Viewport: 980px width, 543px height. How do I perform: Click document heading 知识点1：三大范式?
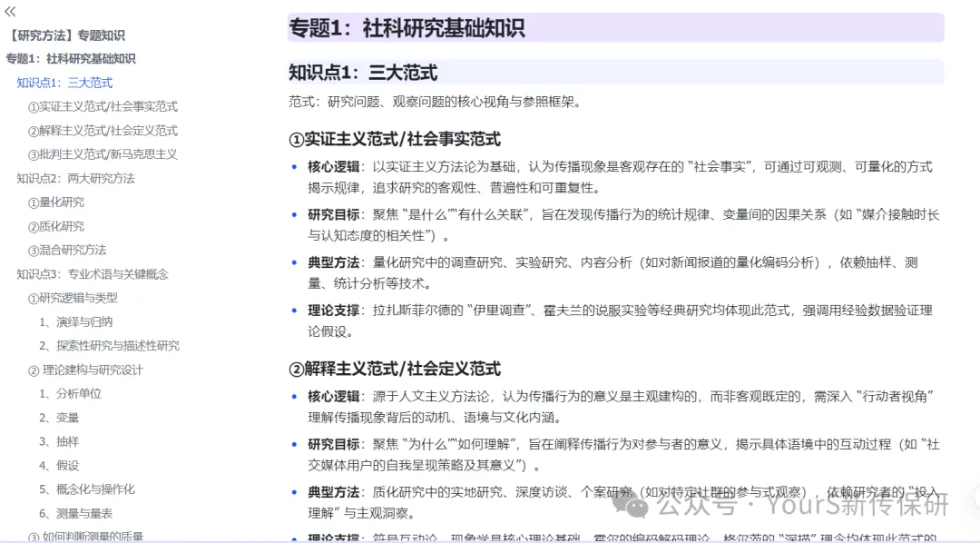pyautogui.click(x=363, y=73)
